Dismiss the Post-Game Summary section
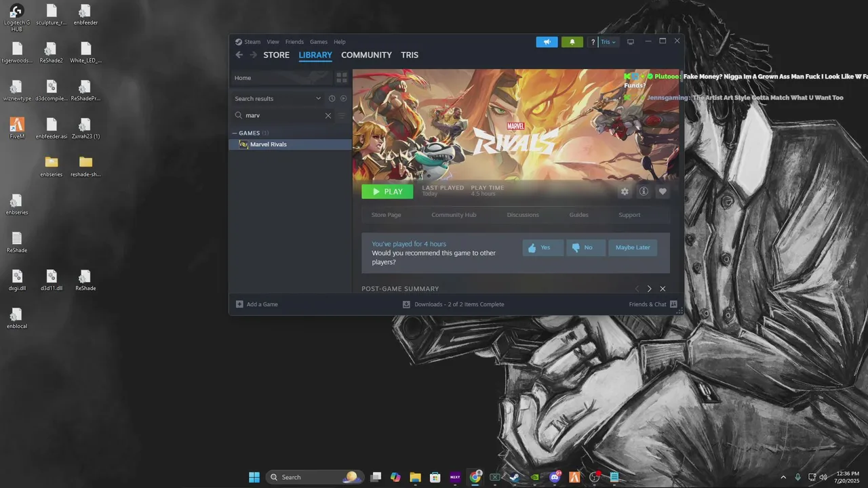Screen dimensions: 868x488 [x=663, y=289]
